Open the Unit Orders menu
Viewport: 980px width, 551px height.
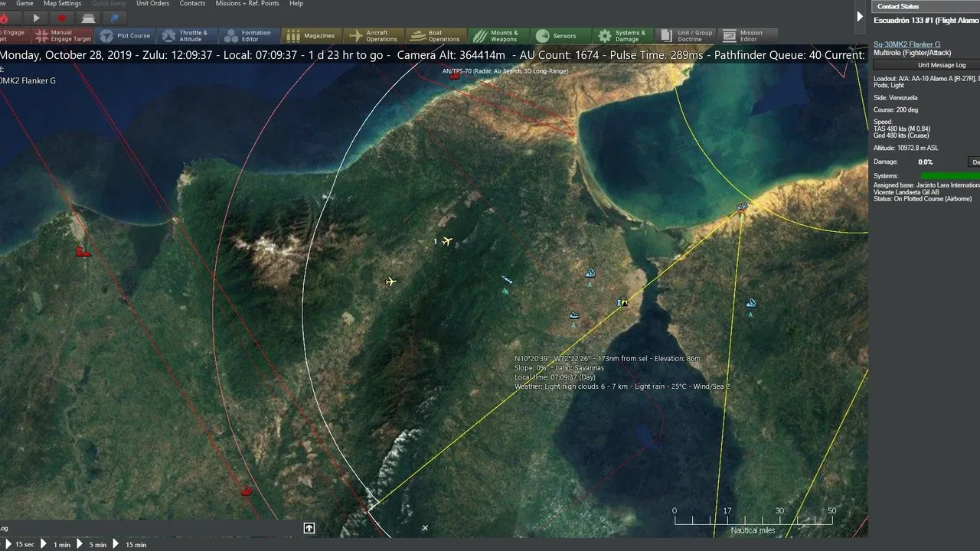click(152, 4)
